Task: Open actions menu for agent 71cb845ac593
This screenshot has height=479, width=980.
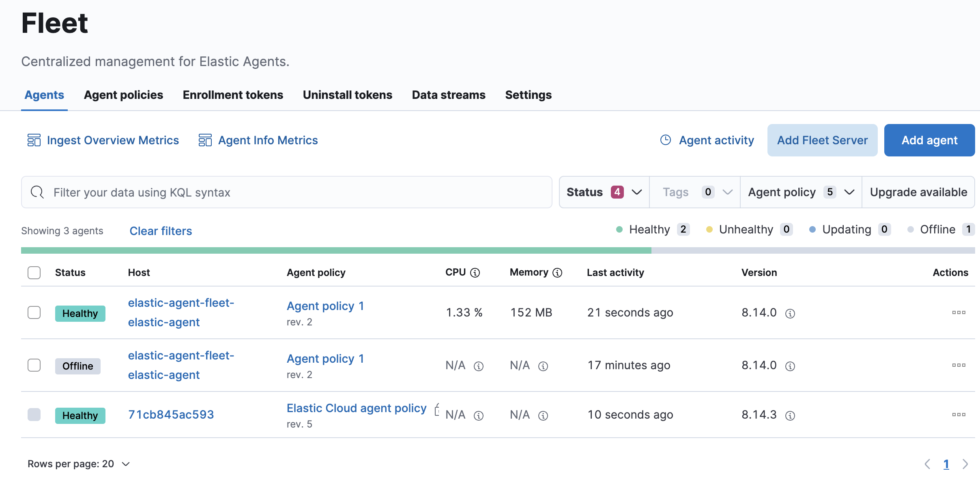Action: [959, 415]
